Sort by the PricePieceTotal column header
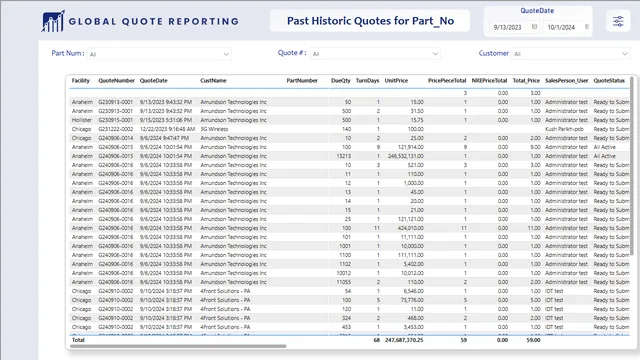This screenshot has width=640, height=360. pos(447,80)
